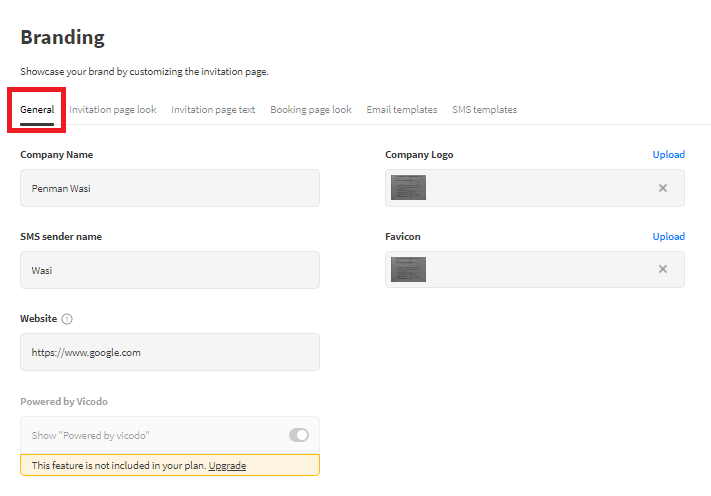Screen dimensions: 711x496
Task: Click the Company Logo thumbnail preview
Action: [x=408, y=188]
